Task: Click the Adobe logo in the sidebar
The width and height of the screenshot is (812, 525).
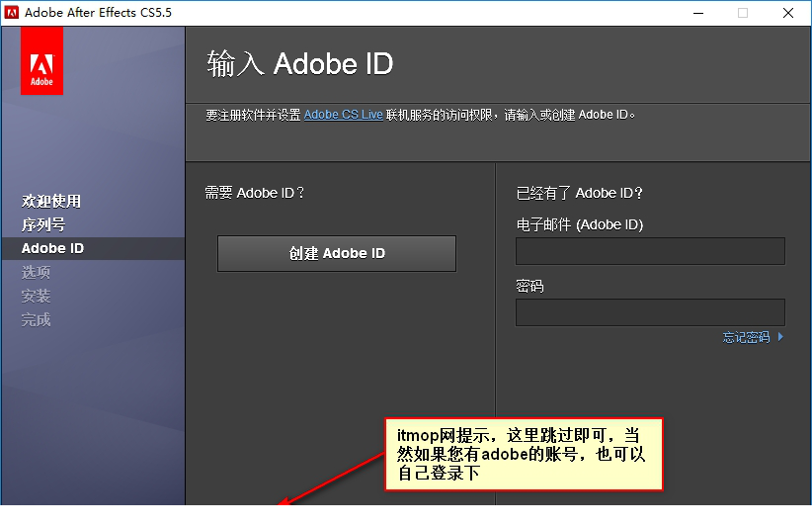Action: [x=41, y=61]
